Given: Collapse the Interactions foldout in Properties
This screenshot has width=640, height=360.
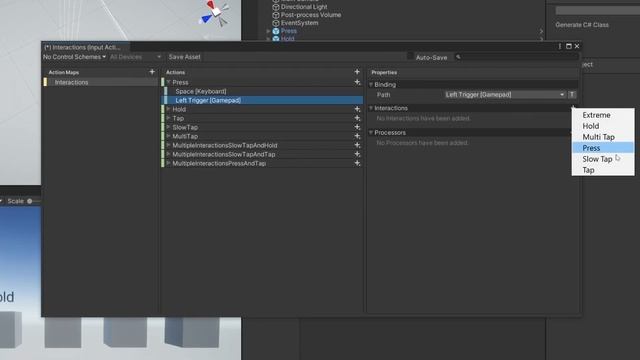Looking at the screenshot, I should click(x=371, y=108).
